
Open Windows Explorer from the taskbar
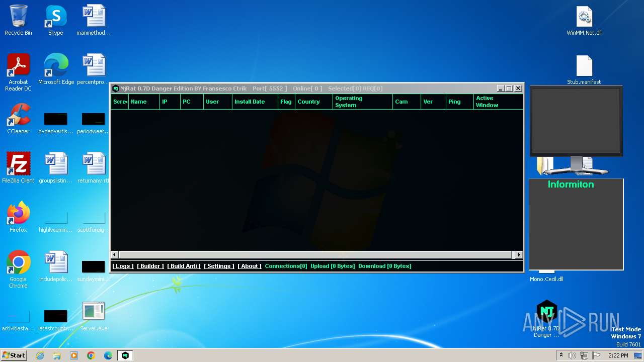coord(57,355)
